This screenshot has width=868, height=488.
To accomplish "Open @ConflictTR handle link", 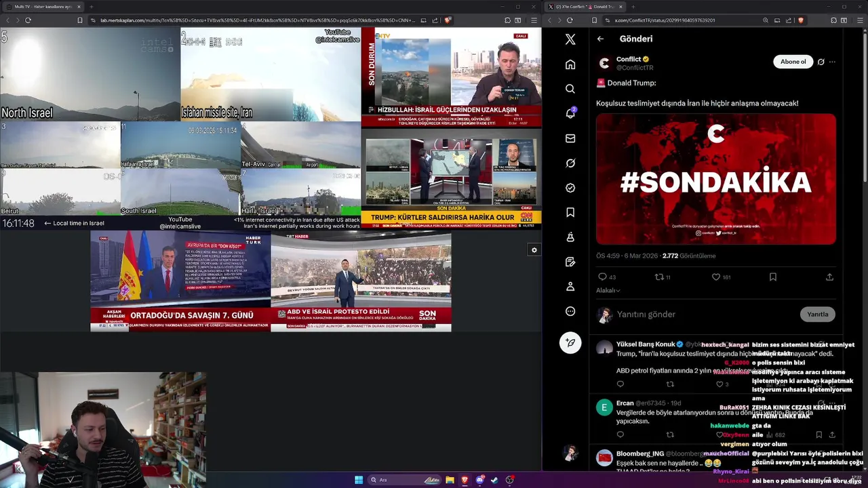I will pos(635,68).
